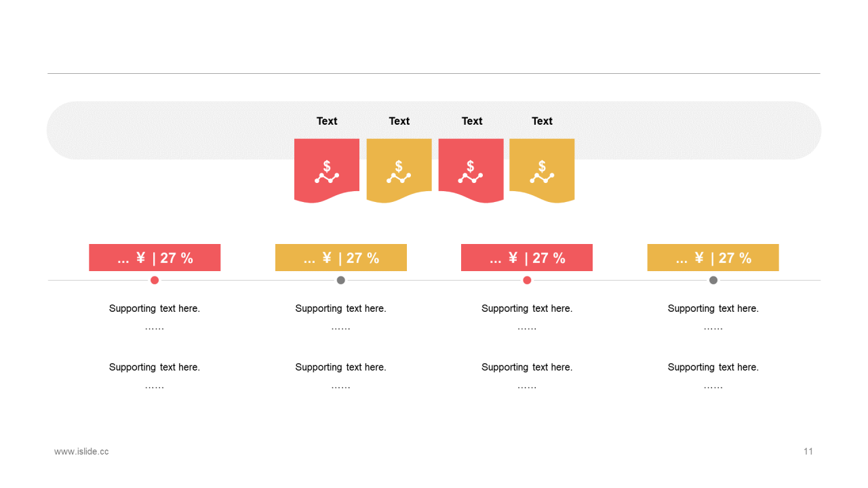
Task: Open the www.islide.cc footer link
Action: coord(81,451)
